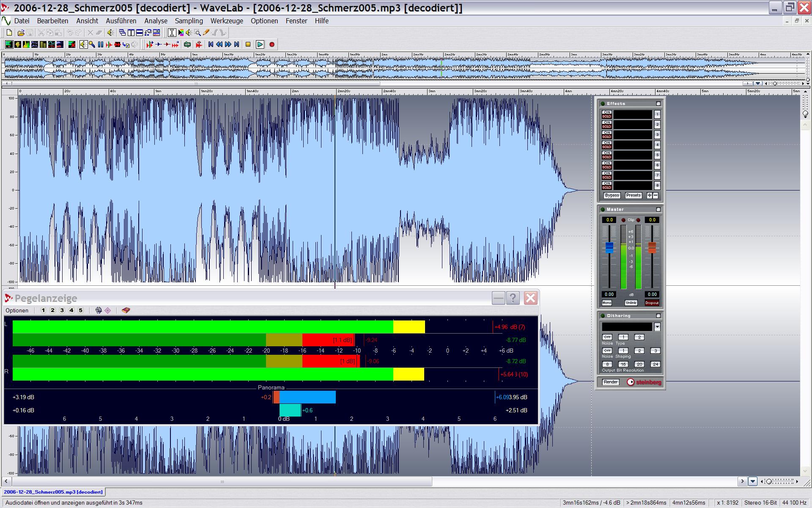The height and width of the screenshot is (508, 812).
Task: Click the rewind button
Action: 219,44
